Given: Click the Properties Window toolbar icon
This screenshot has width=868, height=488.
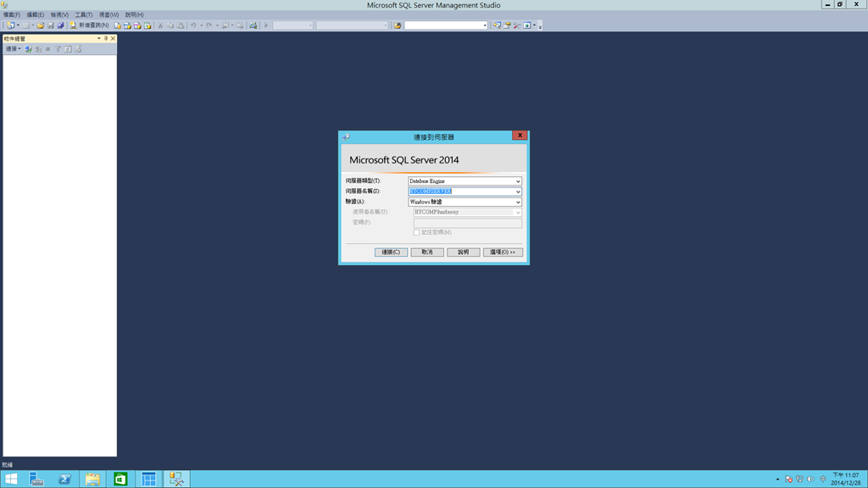Looking at the screenshot, I should pyautogui.click(x=507, y=25).
